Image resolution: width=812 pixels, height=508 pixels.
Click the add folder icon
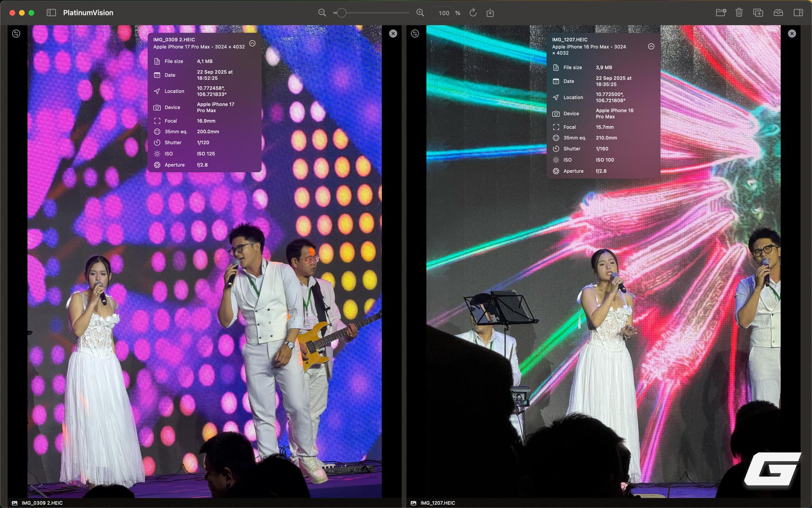click(721, 13)
